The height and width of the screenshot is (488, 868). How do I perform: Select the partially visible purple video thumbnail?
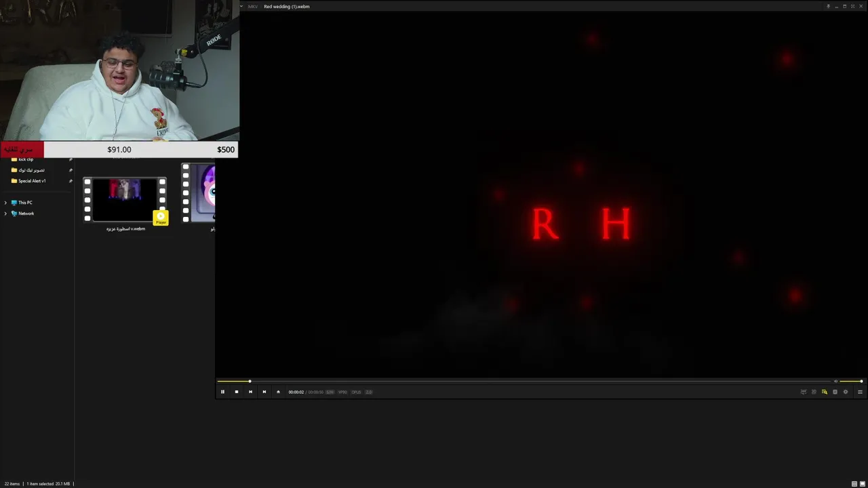[199, 192]
